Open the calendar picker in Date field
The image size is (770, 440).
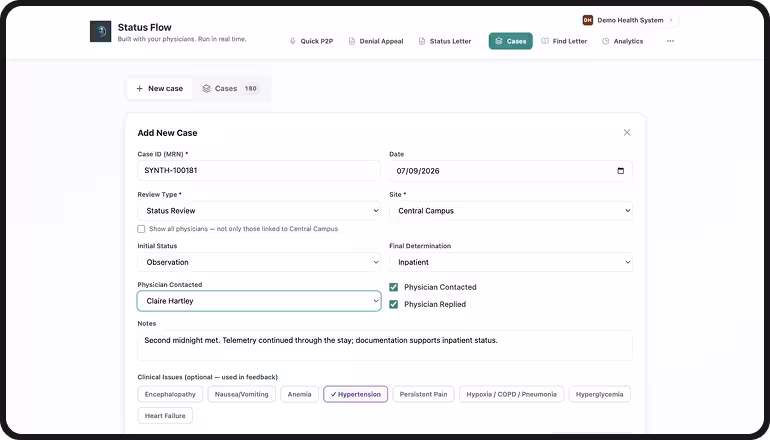621,171
